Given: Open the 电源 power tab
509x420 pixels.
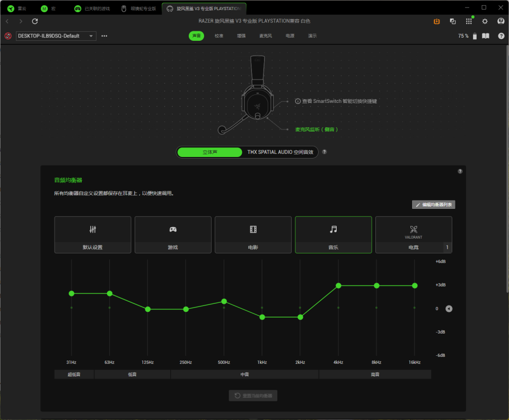Looking at the screenshot, I should point(290,36).
